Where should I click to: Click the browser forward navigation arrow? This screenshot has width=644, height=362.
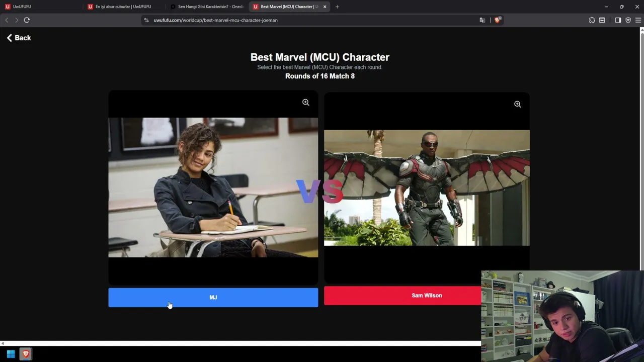click(17, 20)
